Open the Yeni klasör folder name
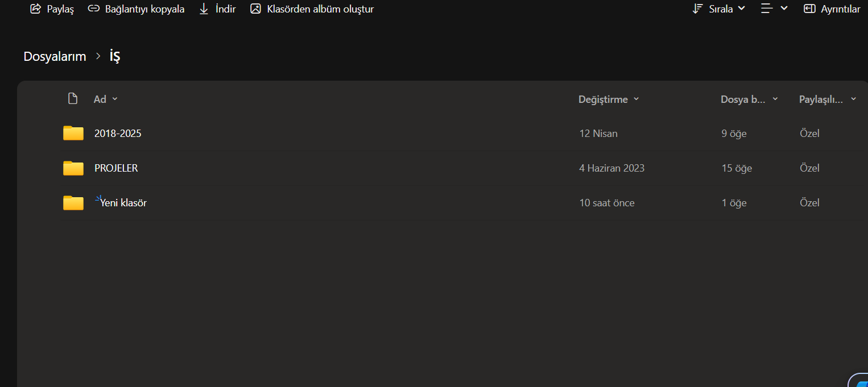 coord(123,203)
